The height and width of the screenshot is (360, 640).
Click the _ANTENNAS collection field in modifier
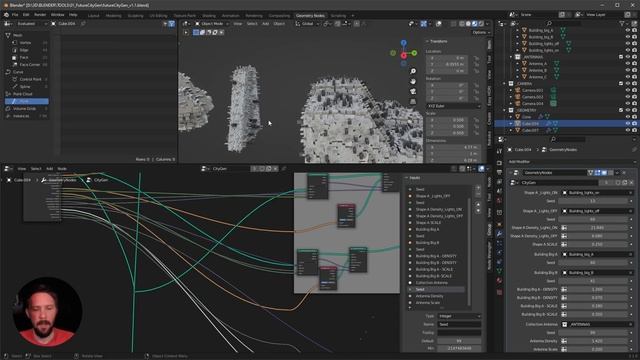(597, 324)
